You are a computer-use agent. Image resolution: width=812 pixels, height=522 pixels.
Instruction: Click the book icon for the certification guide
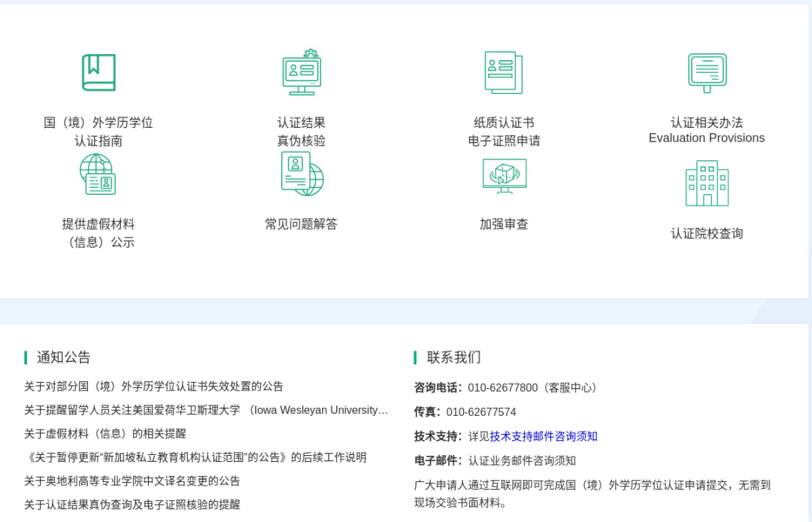(98, 73)
